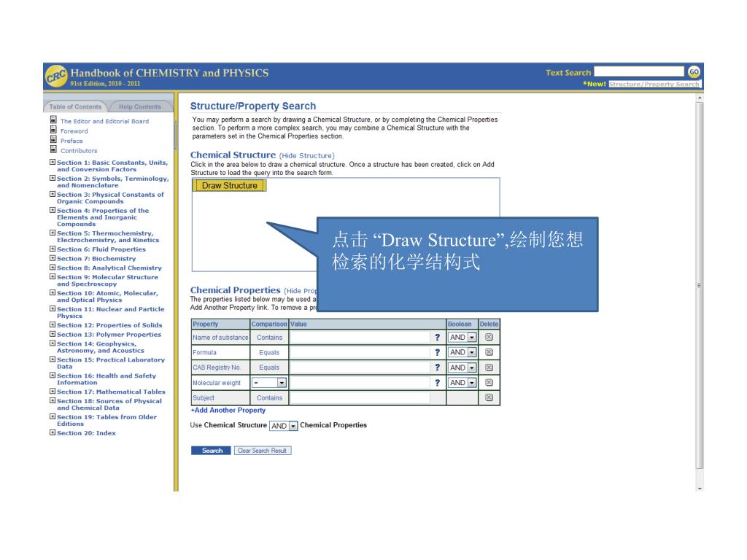The height and width of the screenshot is (560, 747).
Task: Click the Draw Structure button
Action: (229, 185)
